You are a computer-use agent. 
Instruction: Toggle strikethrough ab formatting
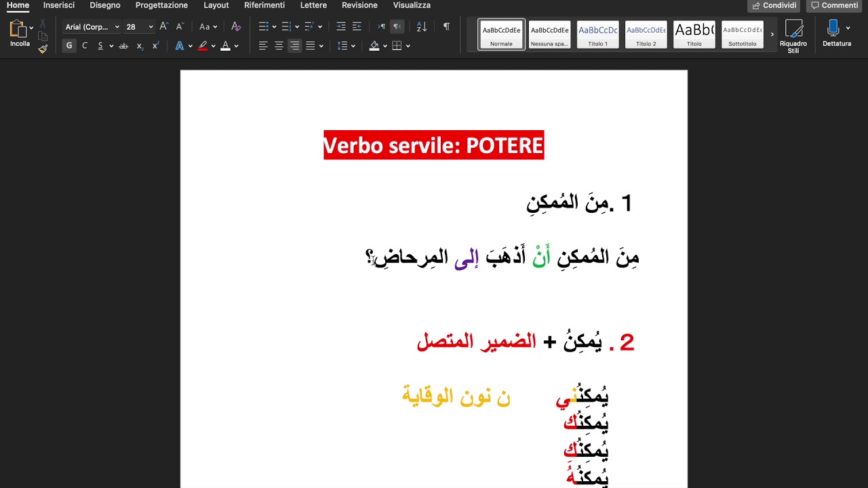123,46
